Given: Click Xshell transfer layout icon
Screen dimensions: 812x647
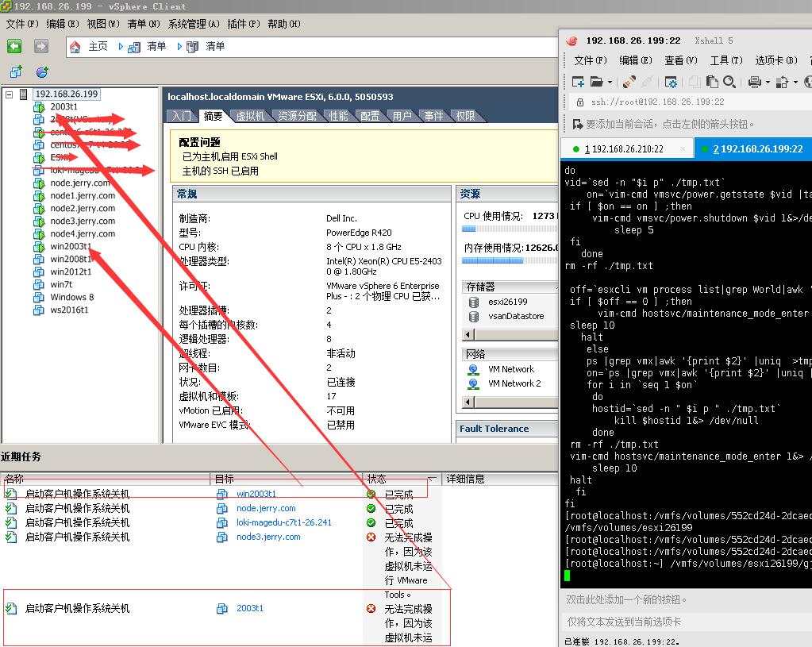Looking at the screenshot, I should coord(782,82).
